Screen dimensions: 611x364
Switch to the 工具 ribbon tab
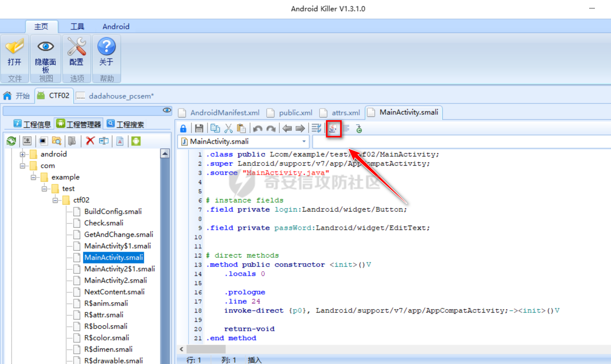tap(77, 26)
